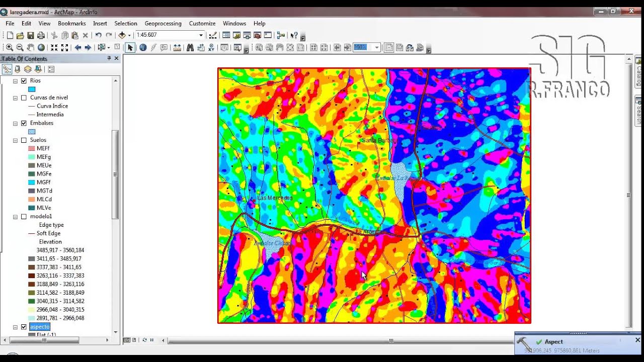The image size is (644, 362).
Task: Click the Go To XY tool
Action: [211, 47]
